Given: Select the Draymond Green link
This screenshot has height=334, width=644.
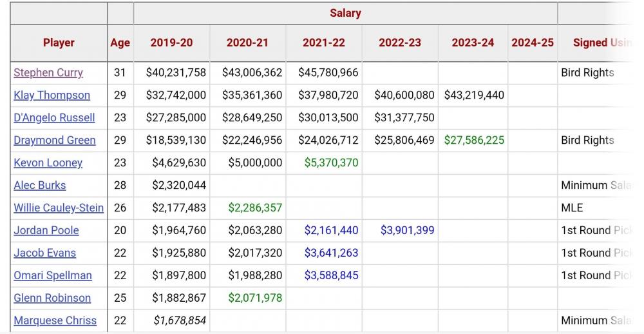Looking at the screenshot, I should tap(54, 141).
